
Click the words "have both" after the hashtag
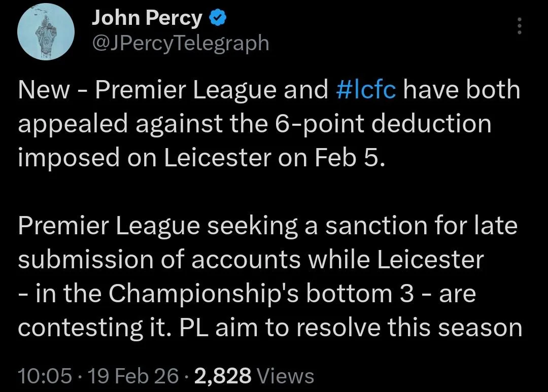tap(462, 90)
